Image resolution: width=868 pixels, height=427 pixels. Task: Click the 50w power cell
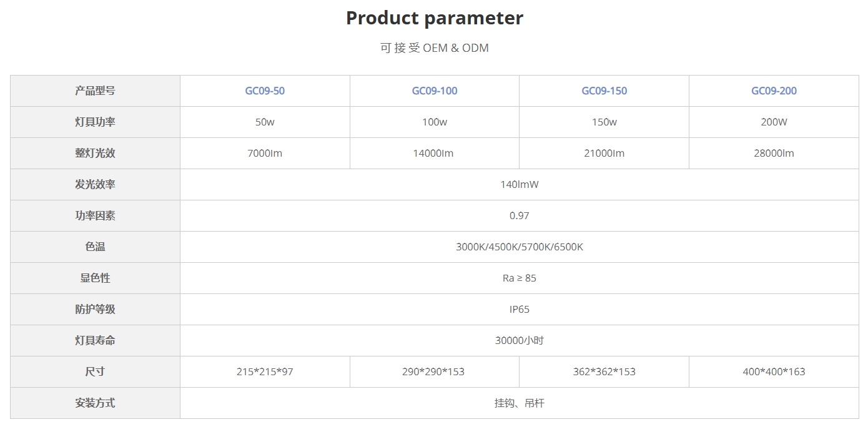pos(265,122)
